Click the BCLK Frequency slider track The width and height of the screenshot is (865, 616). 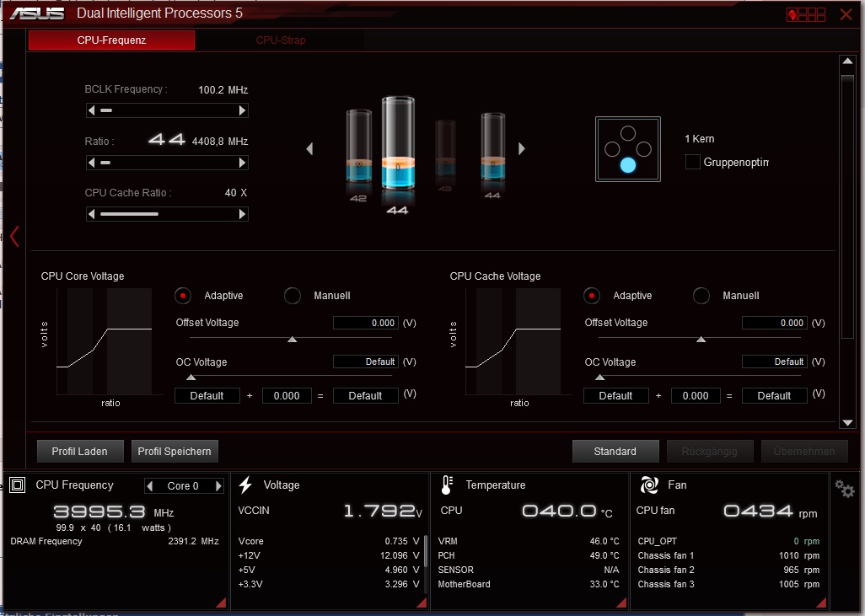click(167, 111)
